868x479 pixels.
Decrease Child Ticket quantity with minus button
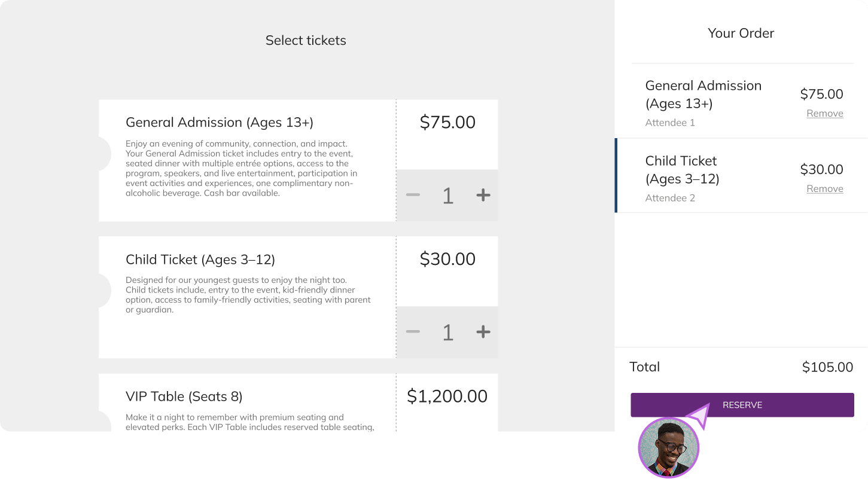[413, 332]
